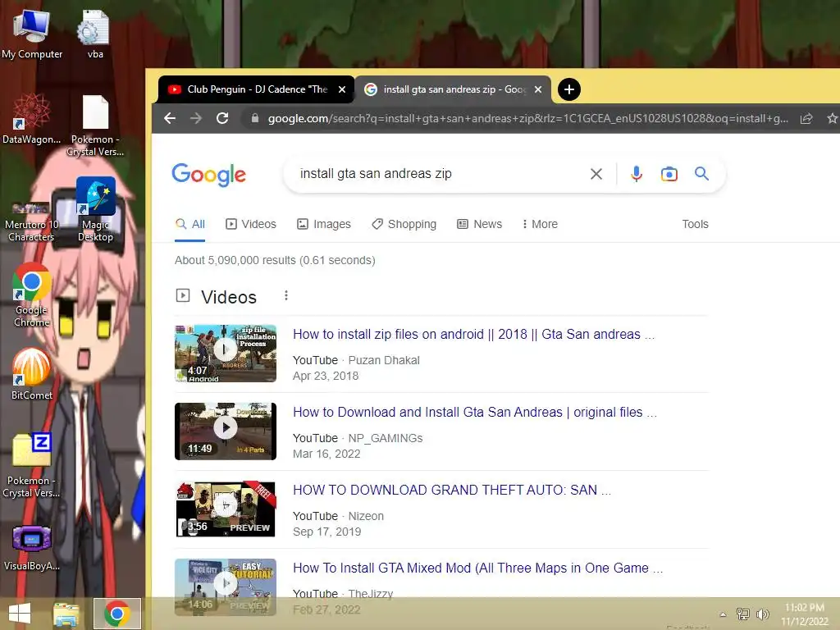Go forward using the browser arrow
Viewport: 840px width, 630px height.
coord(196,118)
